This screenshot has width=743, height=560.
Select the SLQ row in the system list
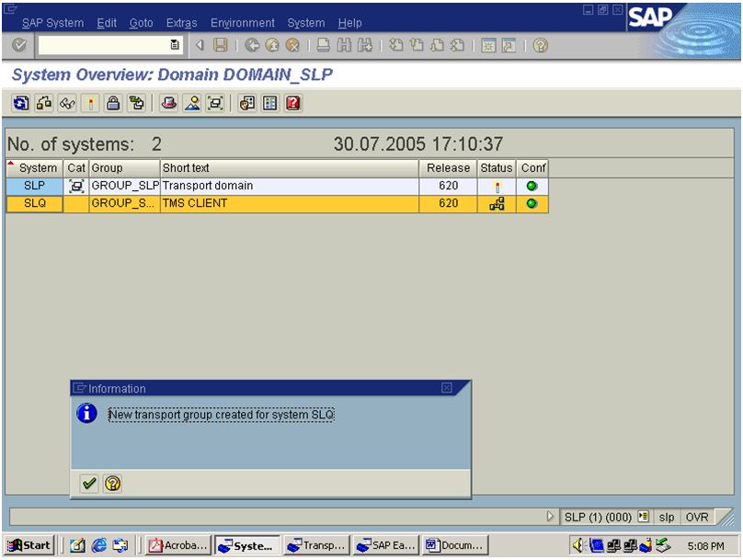(x=37, y=203)
